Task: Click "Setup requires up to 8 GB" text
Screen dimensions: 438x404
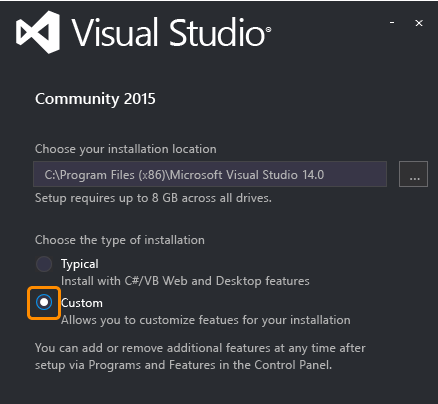Action: [153, 198]
